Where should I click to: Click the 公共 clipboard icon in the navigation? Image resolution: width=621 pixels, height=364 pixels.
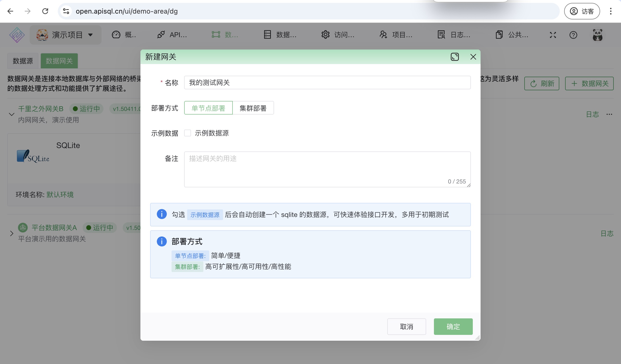(x=499, y=35)
